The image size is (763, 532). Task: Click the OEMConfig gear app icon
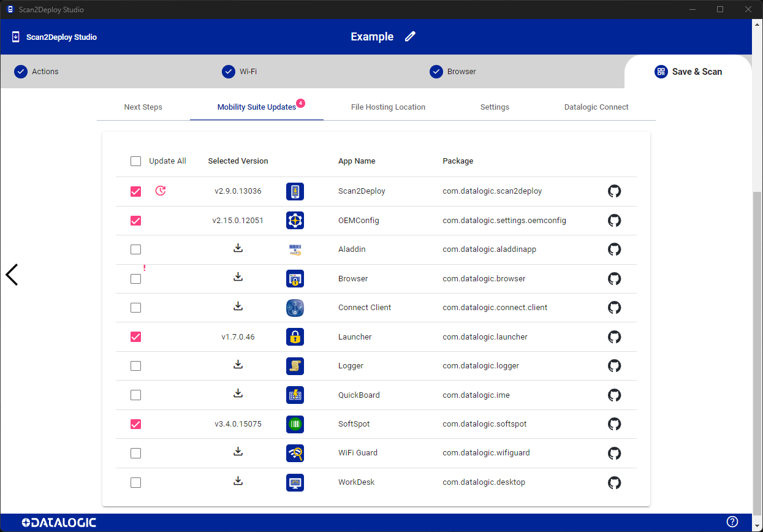pos(295,220)
